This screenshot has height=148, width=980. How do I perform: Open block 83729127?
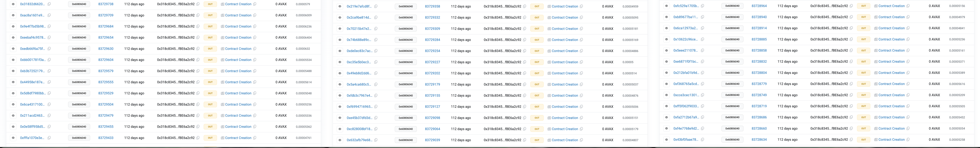point(432,107)
